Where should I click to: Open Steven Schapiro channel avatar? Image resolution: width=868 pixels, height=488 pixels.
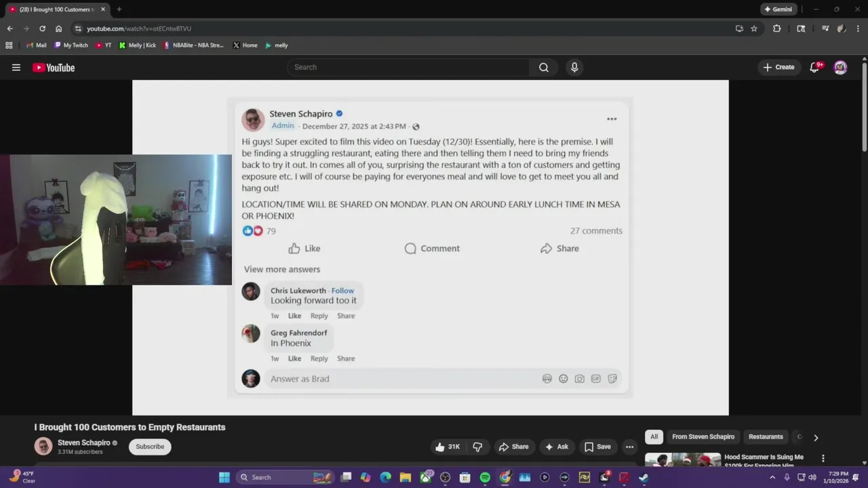(43, 446)
